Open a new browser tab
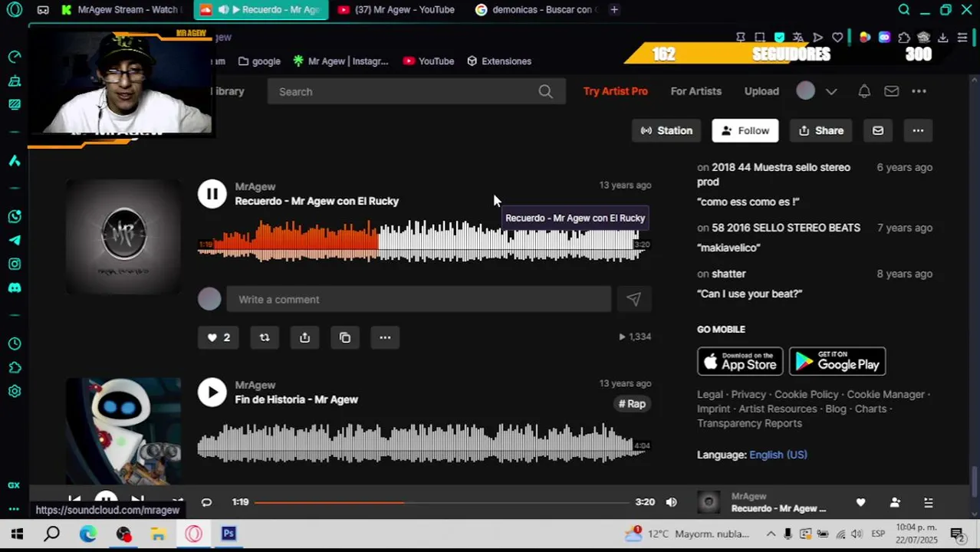The image size is (980, 552). click(614, 10)
